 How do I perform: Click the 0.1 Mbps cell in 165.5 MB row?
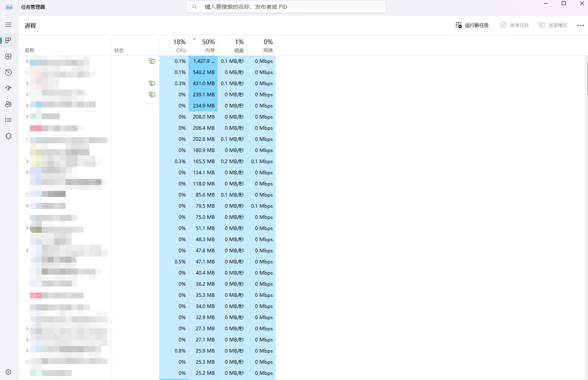[261, 162]
